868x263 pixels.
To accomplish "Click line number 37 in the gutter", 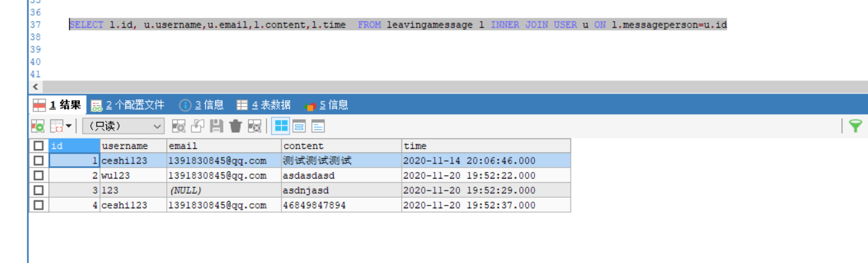I will 35,25.
